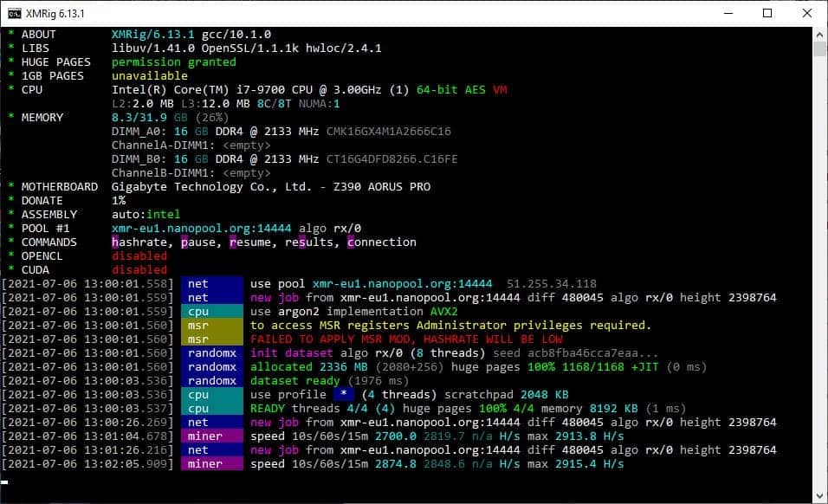Click the 2874.8 hashrate value
828x504 pixels.
[396, 464]
